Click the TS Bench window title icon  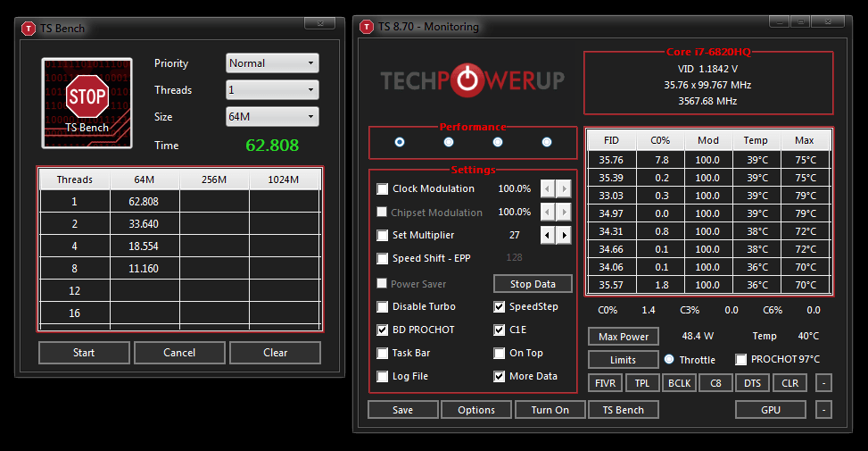[x=29, y=29]
